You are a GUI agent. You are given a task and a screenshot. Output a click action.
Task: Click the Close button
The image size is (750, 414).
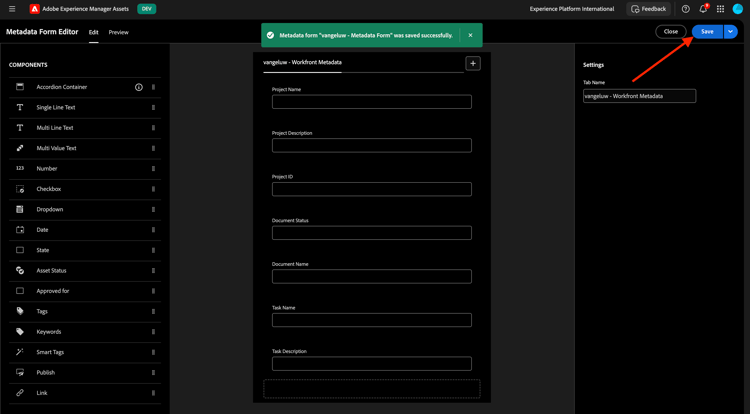pyautogui.click(x=671, y=32)
